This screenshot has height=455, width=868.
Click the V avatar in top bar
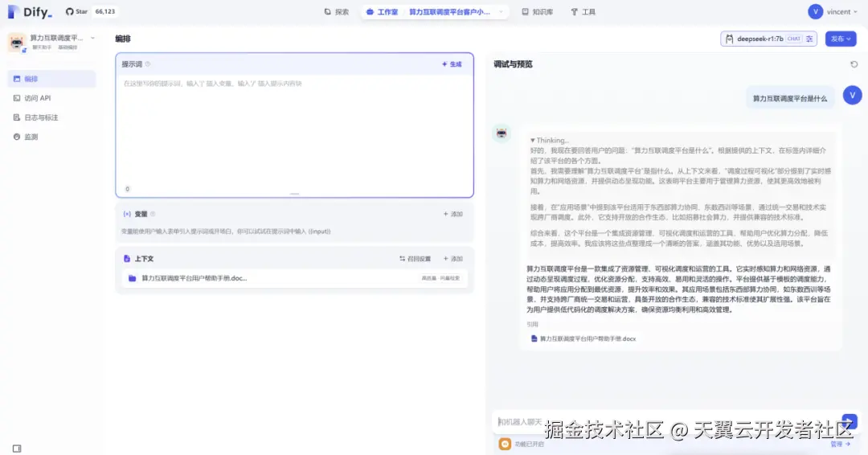(x=816, y=11)
